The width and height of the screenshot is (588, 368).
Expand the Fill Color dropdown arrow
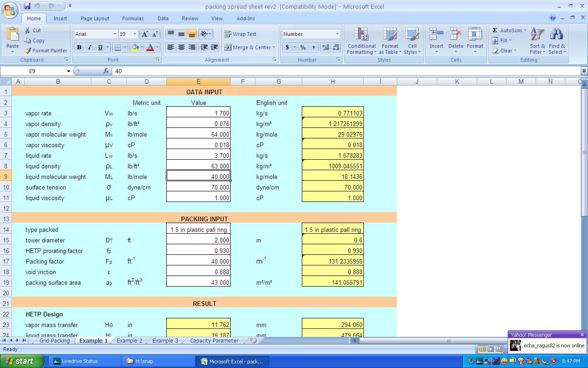141,47
